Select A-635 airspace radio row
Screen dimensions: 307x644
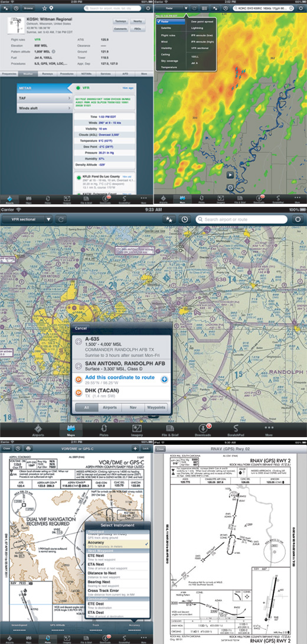[121, 347]
